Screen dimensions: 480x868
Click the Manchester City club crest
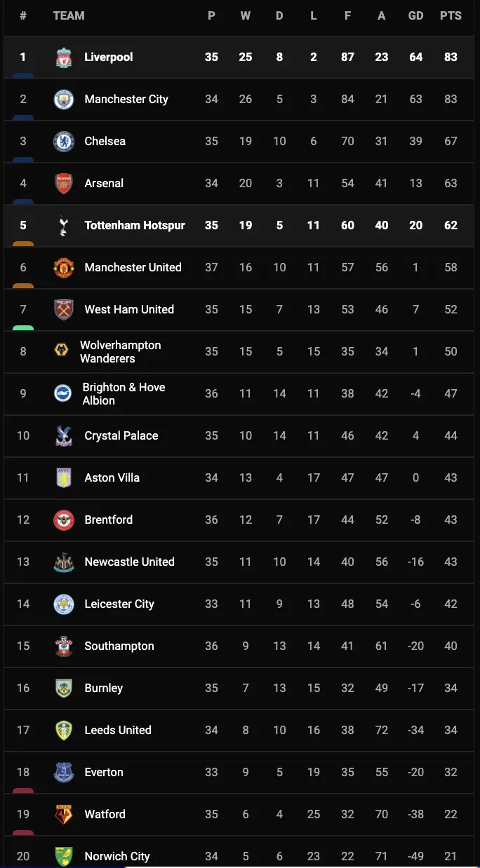click(x=64, y=100)
